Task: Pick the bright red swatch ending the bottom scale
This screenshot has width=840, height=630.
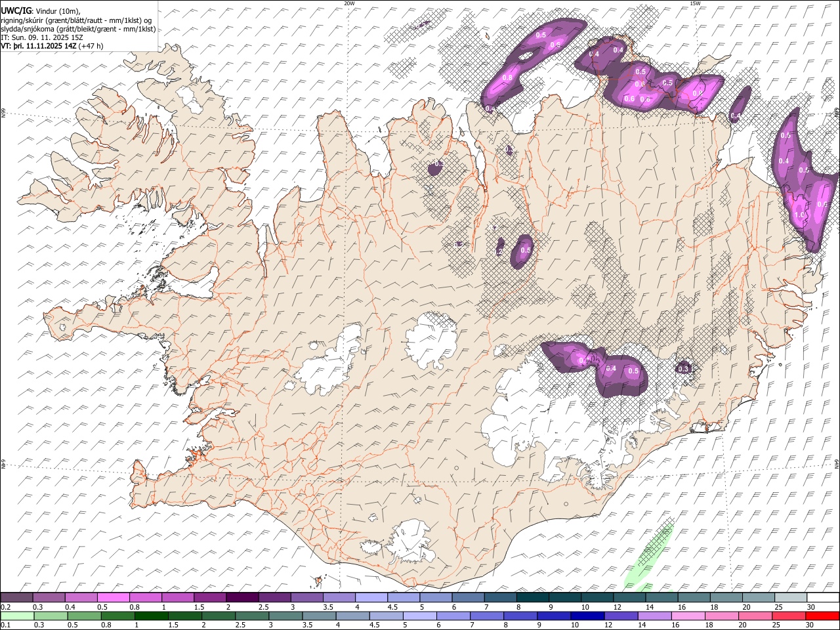Action: pyautogui.click(x=822, y=616)
